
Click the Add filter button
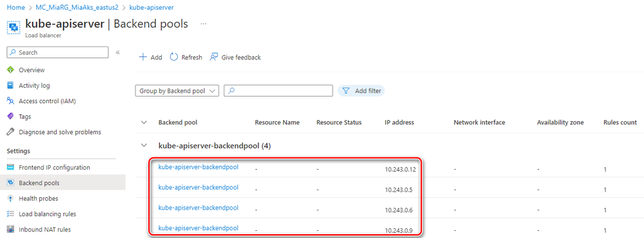point(361,91)
